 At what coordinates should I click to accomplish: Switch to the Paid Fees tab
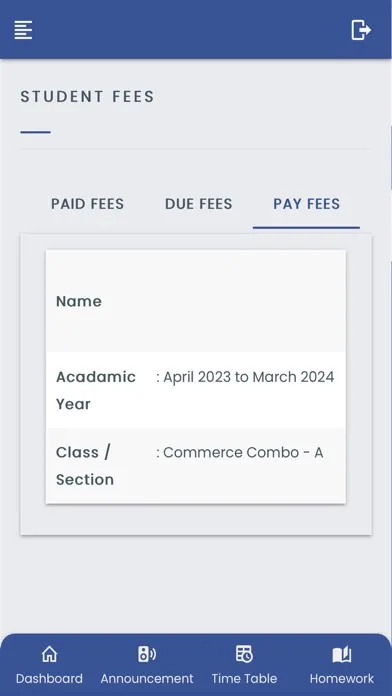(87, 204)
